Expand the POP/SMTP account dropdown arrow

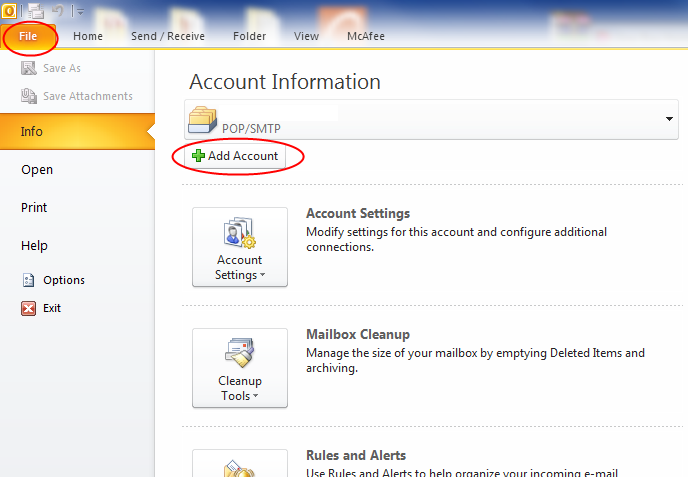(x=669, y=119)
